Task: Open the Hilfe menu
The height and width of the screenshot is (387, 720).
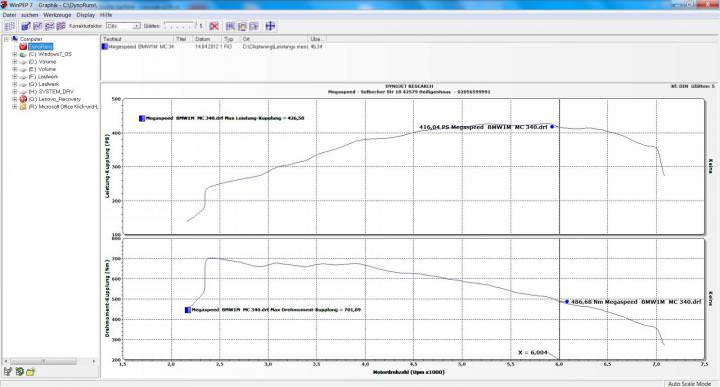Action: 106,15
